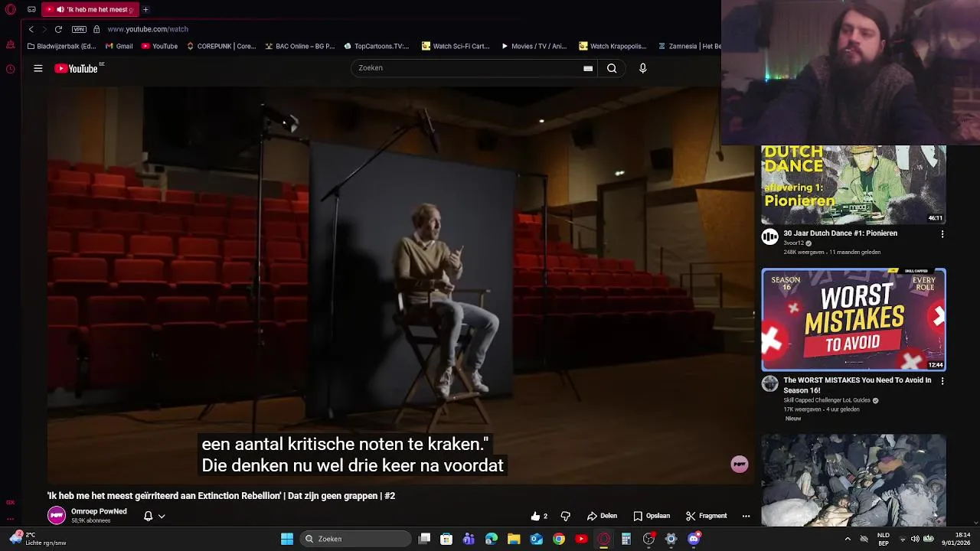This screenshot has width=980, height=551.
Task: Open 3voor12 channel avatar icon
Action: click(x=769, y=237)
